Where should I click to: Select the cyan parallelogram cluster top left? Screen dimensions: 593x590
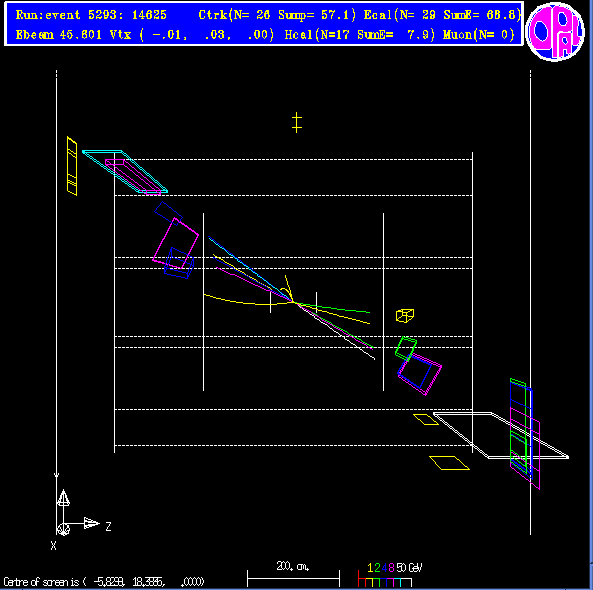[125, 172]
